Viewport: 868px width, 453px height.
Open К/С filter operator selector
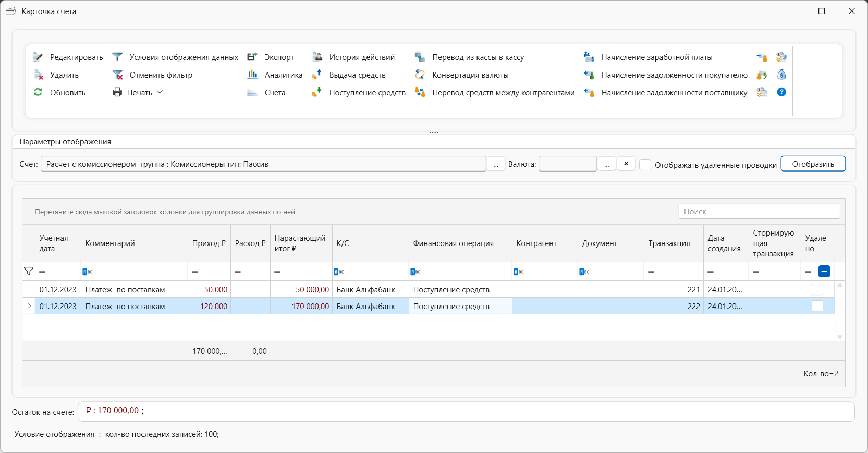(x=339, y=272)
